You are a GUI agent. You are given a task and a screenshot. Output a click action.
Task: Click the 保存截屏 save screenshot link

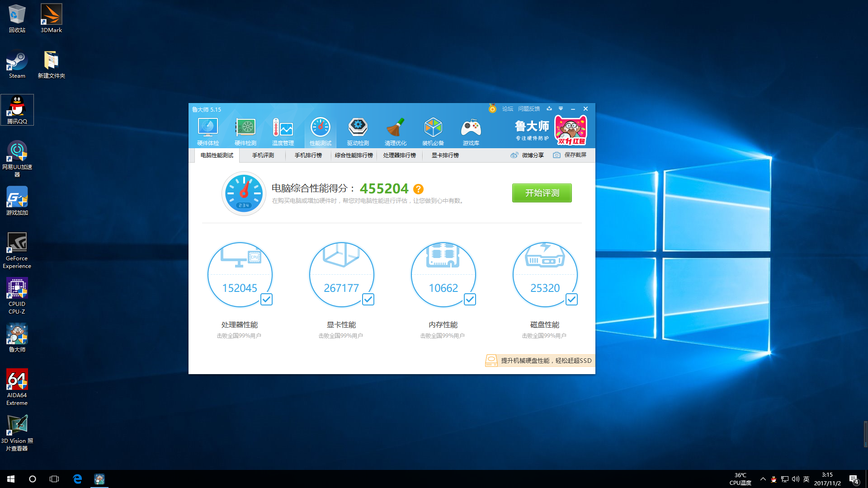click(570, 155)
